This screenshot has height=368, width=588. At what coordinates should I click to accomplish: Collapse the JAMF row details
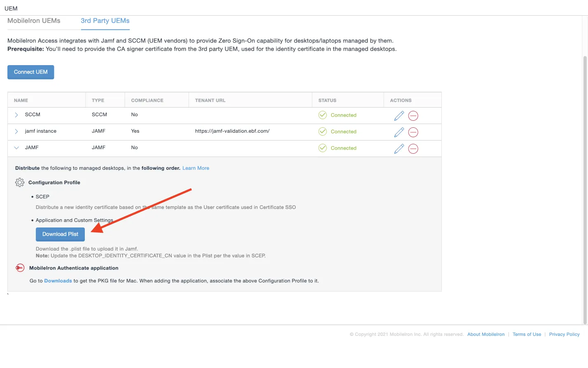(x=16, y=148)
